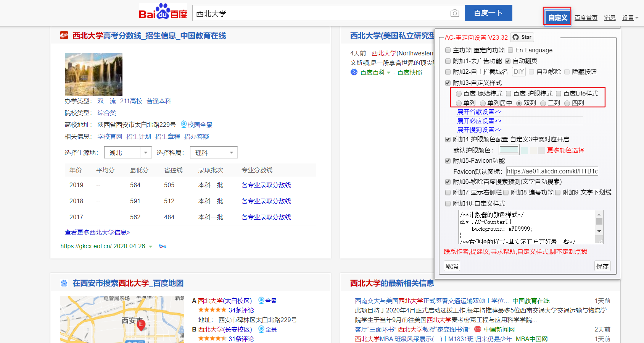The image size is (644, 343).
Task: Select the 双列 layout radio
Action: (x=519, y=103)
